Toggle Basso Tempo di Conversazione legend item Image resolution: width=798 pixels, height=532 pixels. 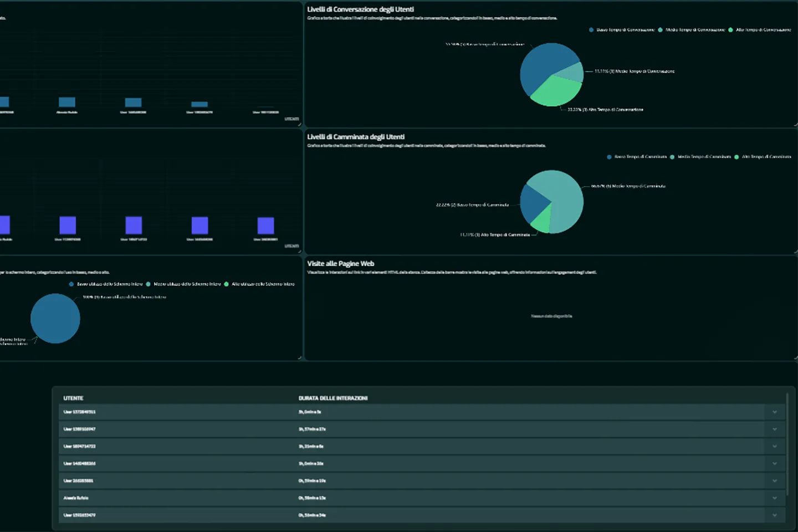[x=591, y=30]
